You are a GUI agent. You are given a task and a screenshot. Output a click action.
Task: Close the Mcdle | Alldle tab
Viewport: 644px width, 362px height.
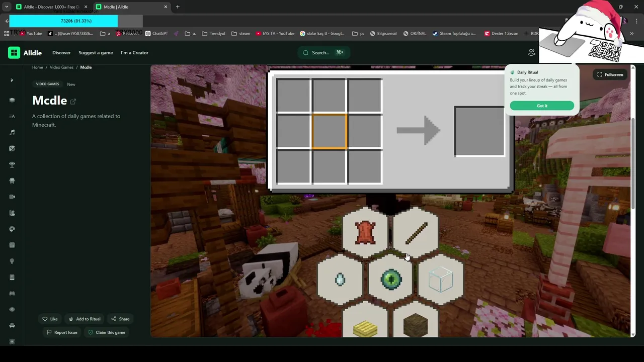(166, 7)
